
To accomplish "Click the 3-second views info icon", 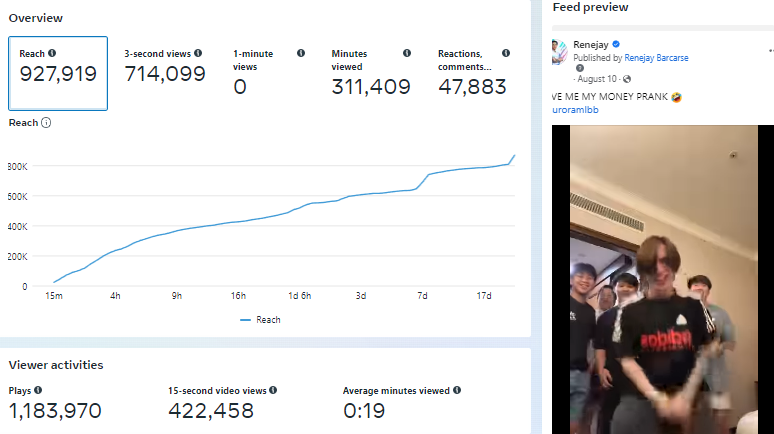I will pyautogui.click(x=198, y=53).
